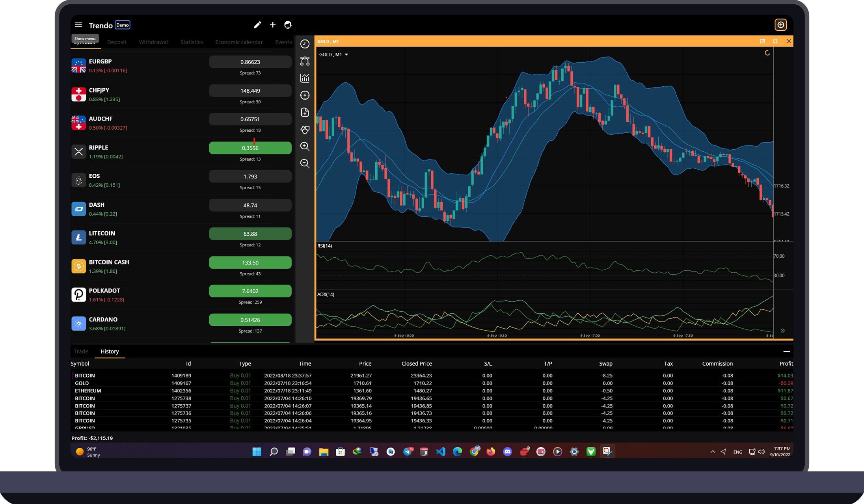Select the CARDANO symbol icon
This screenshot has height=504, width=864.
(x=78, y=324)
